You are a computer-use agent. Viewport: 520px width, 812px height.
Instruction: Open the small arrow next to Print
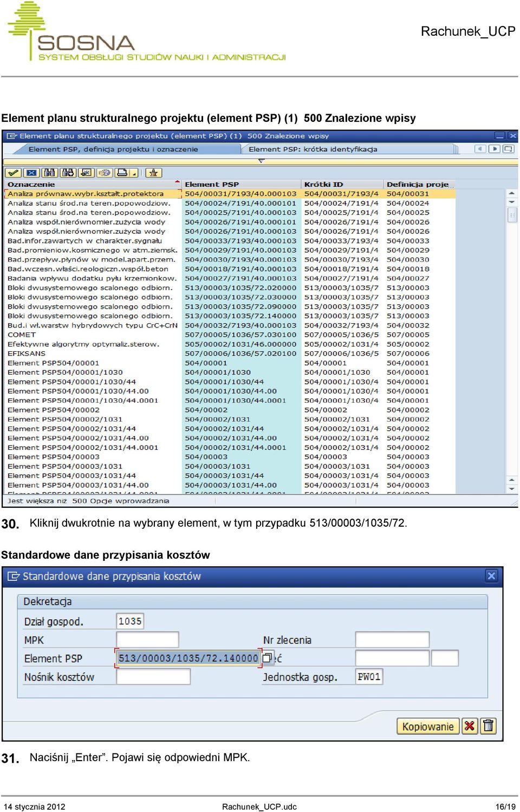(x=134, y=173)
